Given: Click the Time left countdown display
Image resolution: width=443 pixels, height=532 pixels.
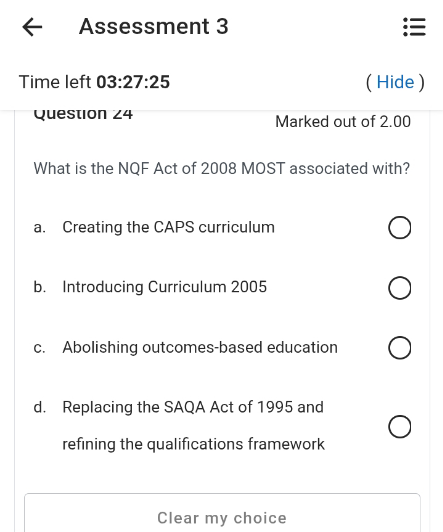Looking at the screenshot, I should tap(94, 82).
